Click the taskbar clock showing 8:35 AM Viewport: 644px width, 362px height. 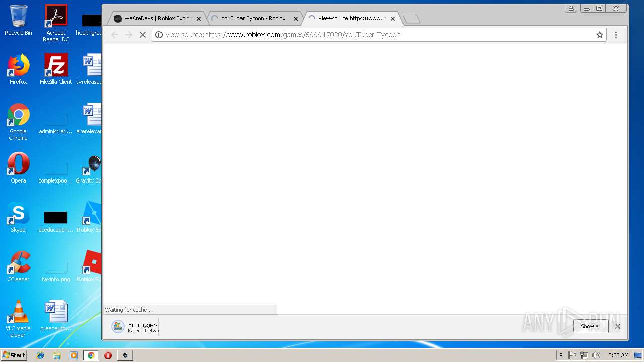618,355
